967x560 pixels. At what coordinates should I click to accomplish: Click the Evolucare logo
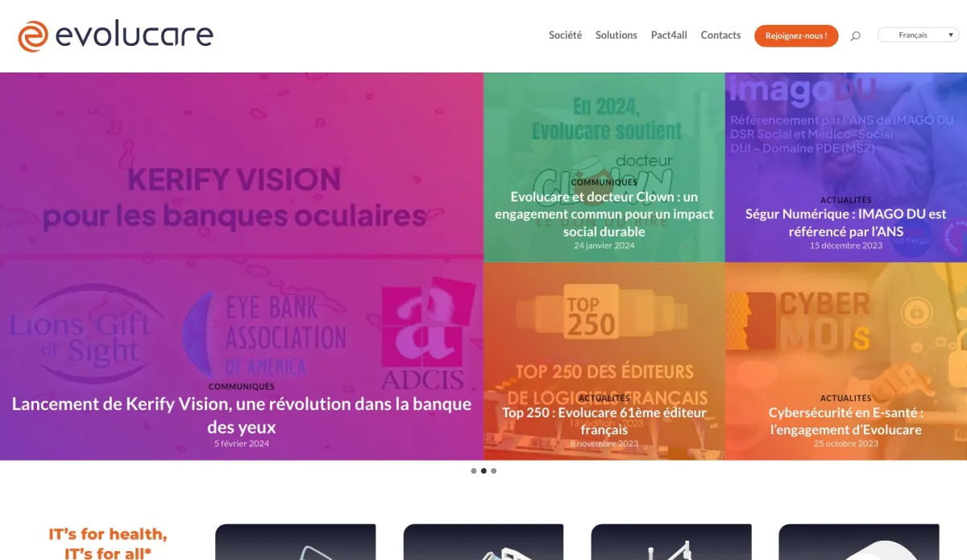click(115, 36)
